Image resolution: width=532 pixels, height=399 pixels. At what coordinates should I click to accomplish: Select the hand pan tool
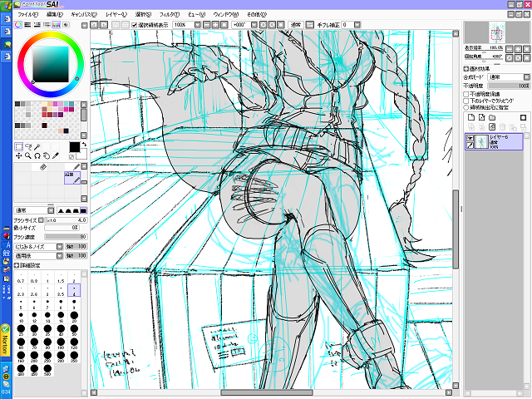click(47, 155)
